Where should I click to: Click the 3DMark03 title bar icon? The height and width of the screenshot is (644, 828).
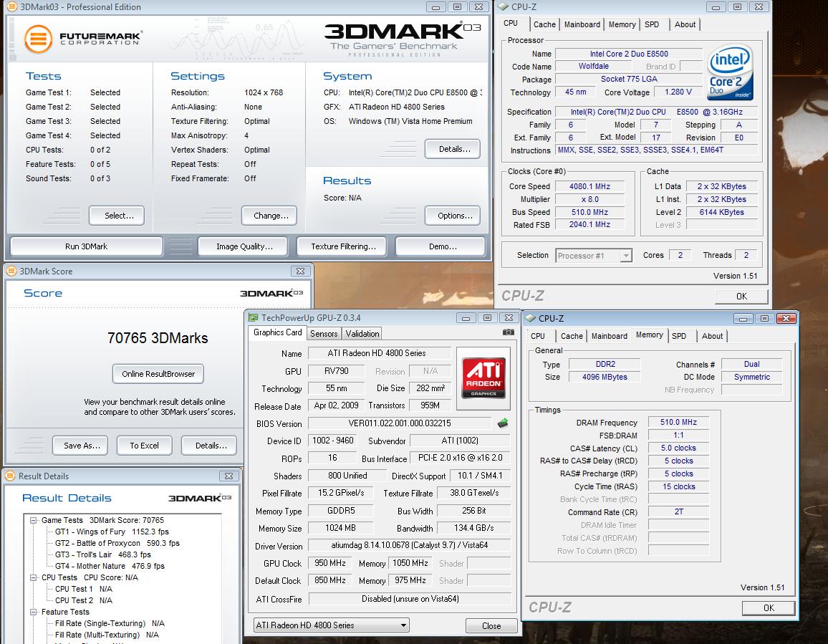point(11,7)
